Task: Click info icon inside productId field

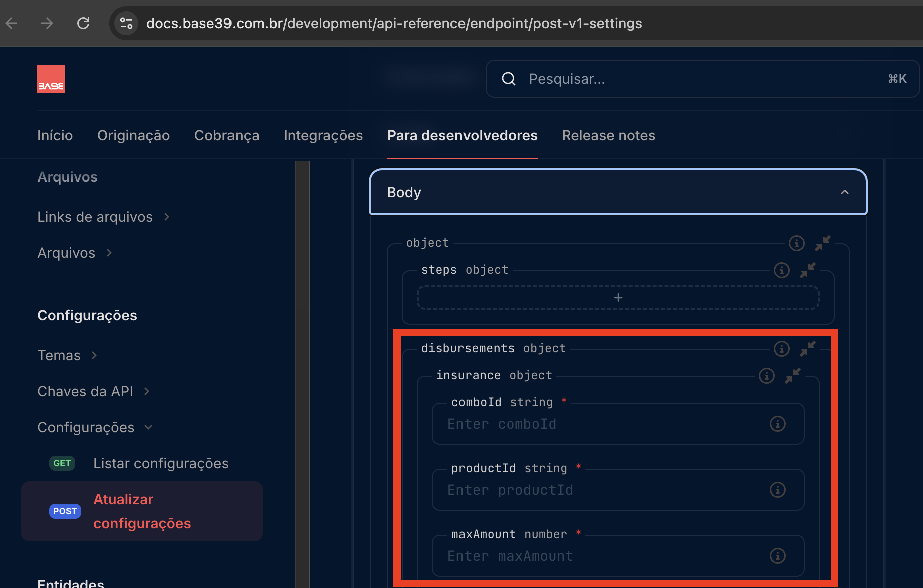Action: click(x=777, y=490)
